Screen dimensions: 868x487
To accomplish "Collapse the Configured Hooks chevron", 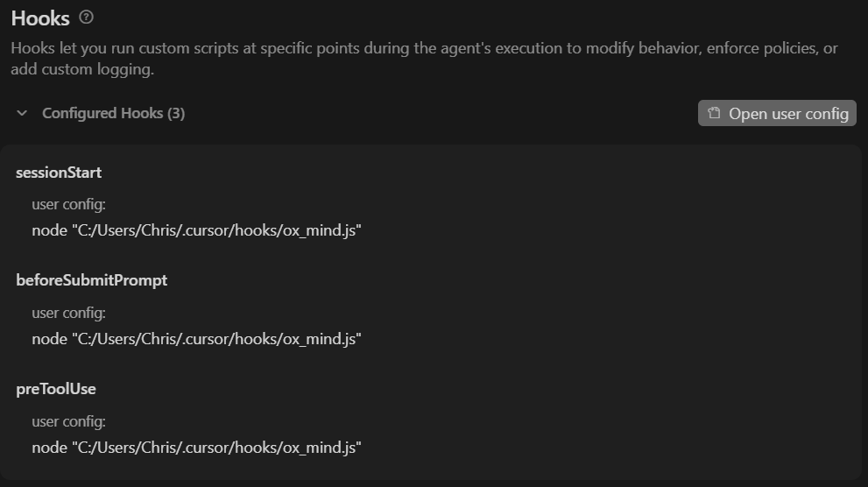I will point(22,114).
